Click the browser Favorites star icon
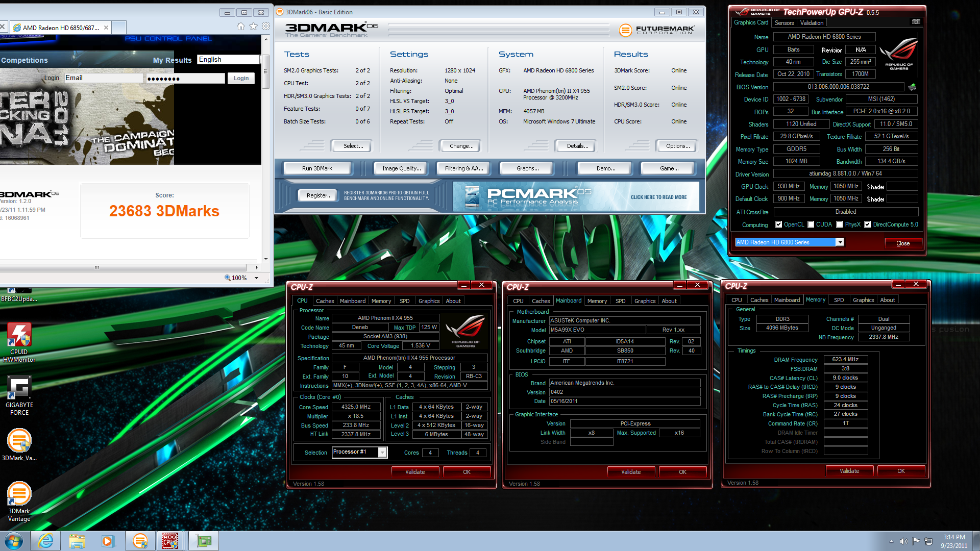The image size is (980, 551). tap(253, 27)
